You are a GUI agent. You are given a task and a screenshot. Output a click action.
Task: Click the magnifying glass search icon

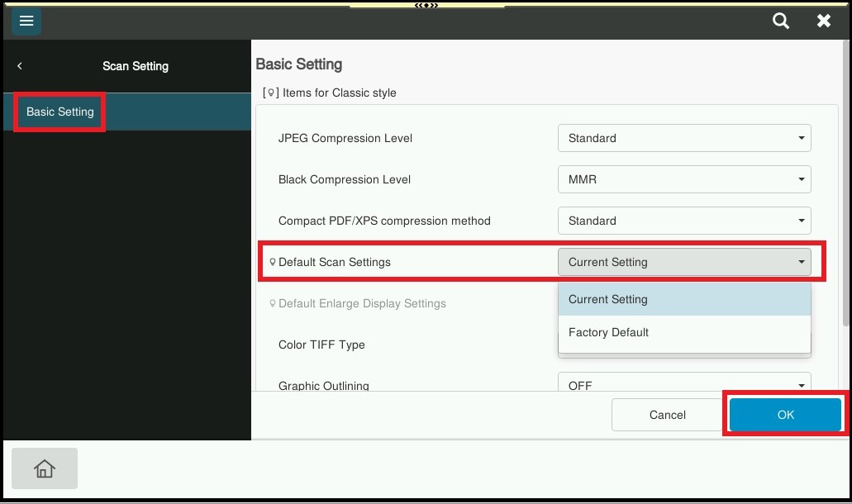pyautogui.click(x=780, y=21)
